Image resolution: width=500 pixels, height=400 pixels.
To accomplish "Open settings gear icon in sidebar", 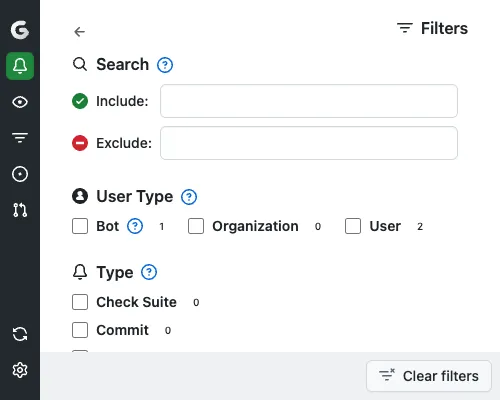I will [20, 370].
